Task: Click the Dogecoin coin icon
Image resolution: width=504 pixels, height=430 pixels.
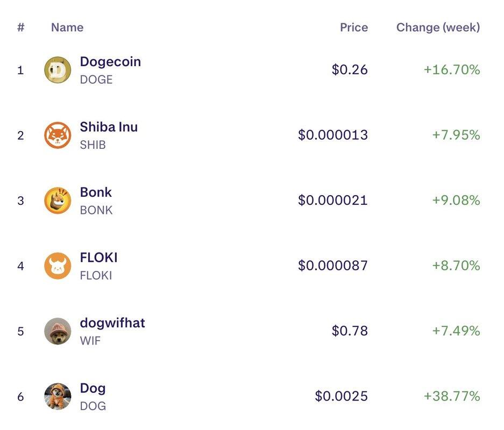Action: coord(58,70)
